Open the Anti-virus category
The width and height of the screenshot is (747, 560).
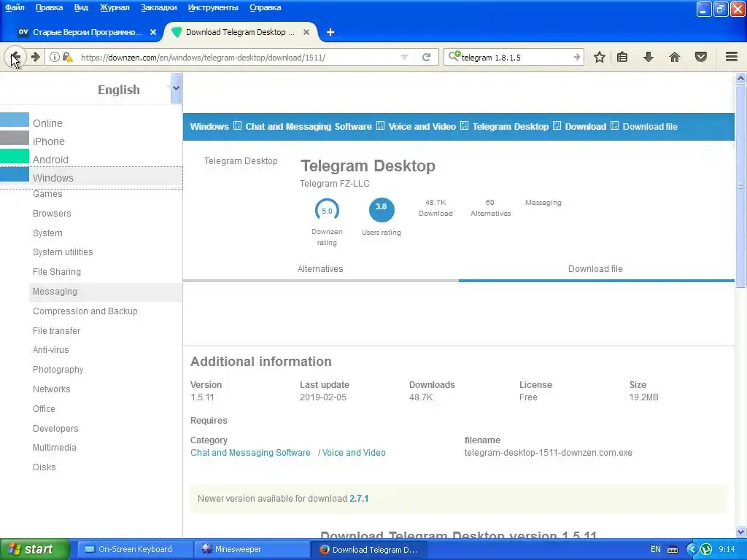(51, 349)
